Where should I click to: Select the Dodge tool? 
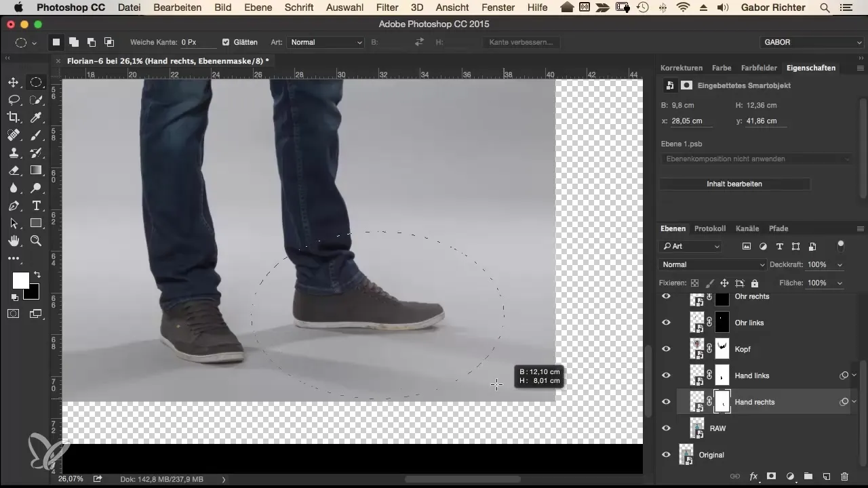36,188
